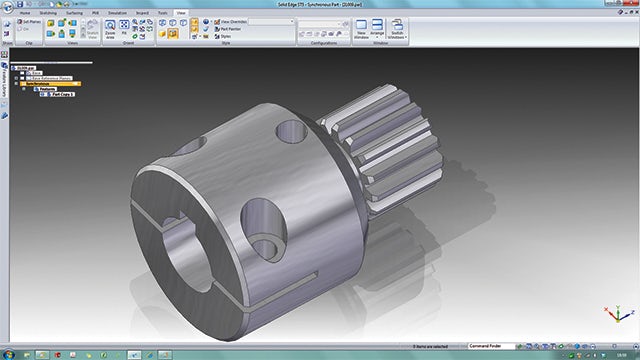Open a New Window
Screen dimensions: 640x360
pyautogui.click(x=361, y=29)
